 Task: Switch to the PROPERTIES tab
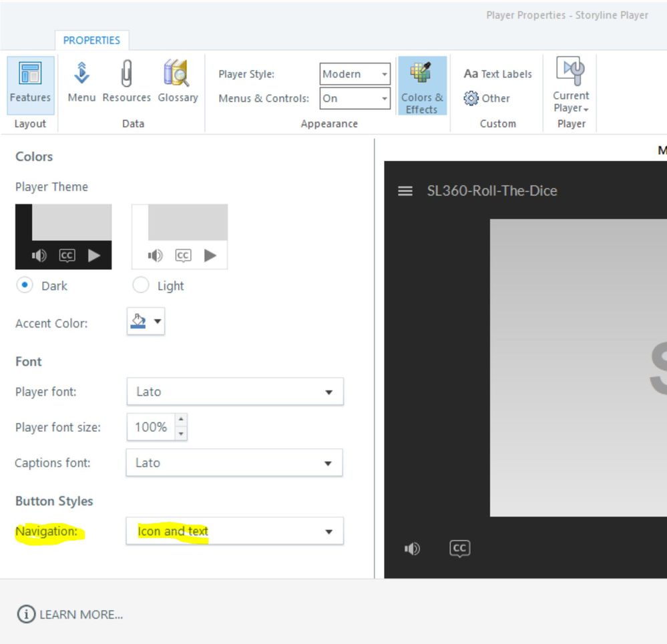click(x=91, y=41)
